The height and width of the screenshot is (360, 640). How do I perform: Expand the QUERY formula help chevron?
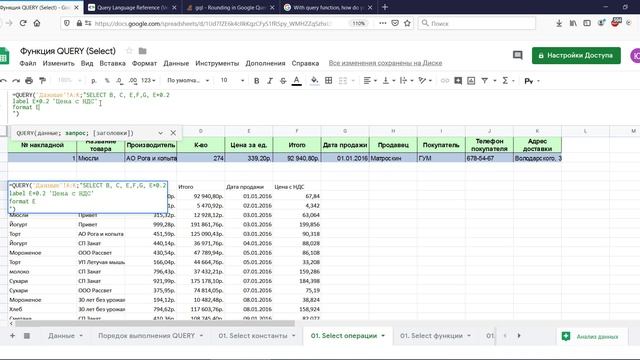[160, 133]
